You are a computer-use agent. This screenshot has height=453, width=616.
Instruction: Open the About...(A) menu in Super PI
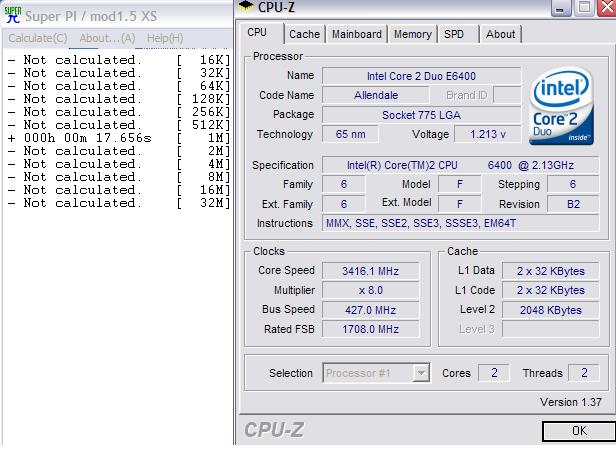(x=107, y=38)
